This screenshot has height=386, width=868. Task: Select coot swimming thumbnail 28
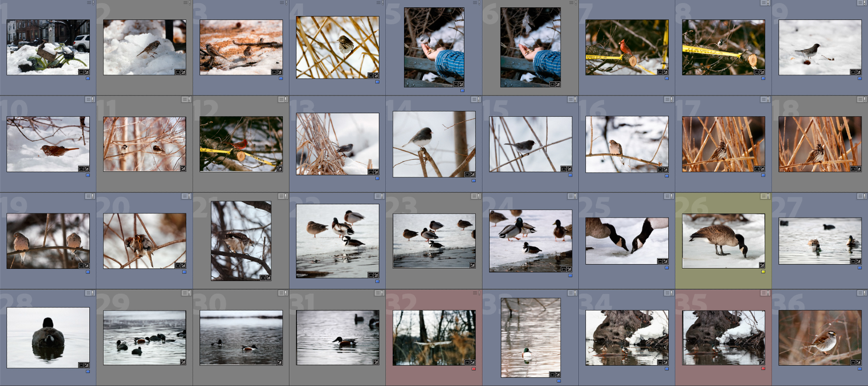(x=48, y=337)
